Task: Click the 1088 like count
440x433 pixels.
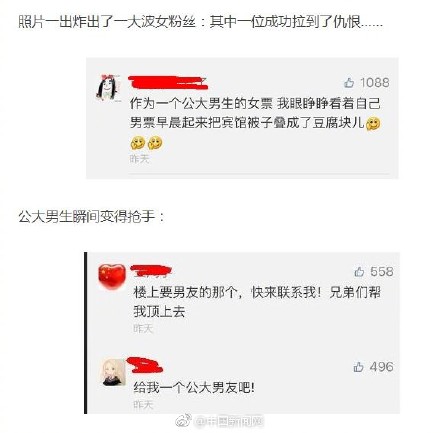Action: (375, 82)
